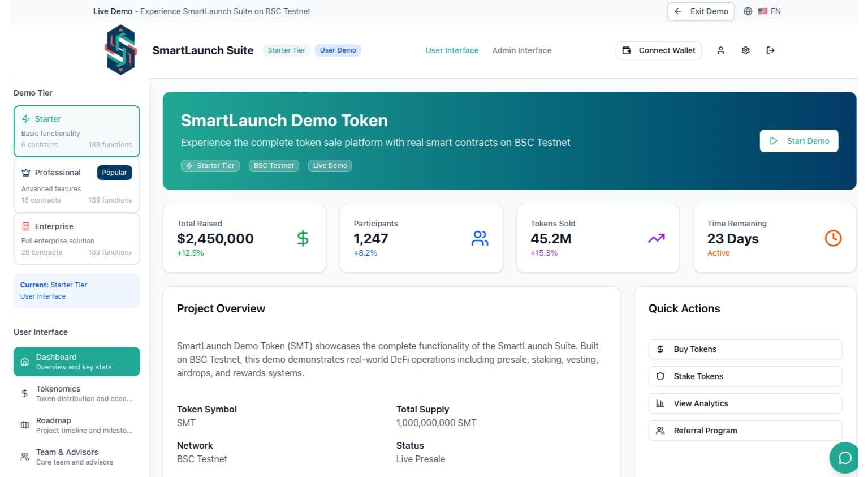Screen dimensions: 868x477
Task: Open the chat support bubble
Action: tap(844, 458)
